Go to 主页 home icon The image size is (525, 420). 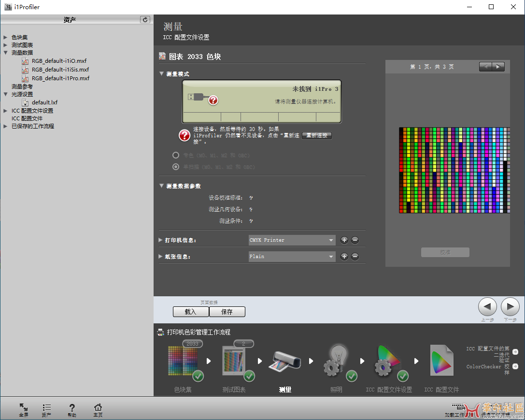[x=98, y=409]
